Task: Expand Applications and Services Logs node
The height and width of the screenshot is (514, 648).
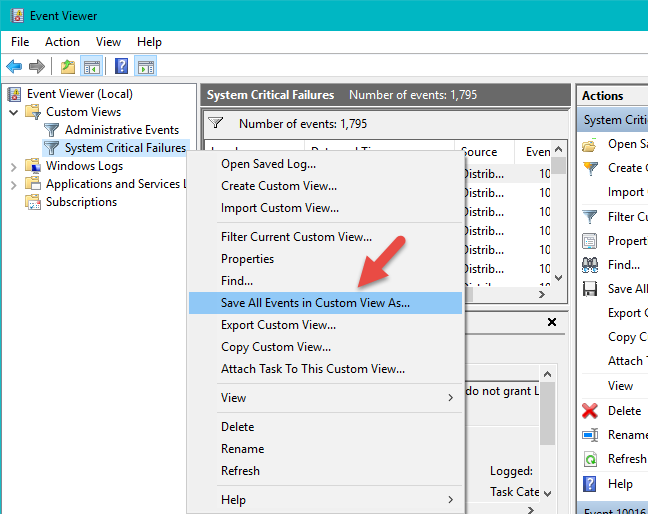Action: coord(14,185)
